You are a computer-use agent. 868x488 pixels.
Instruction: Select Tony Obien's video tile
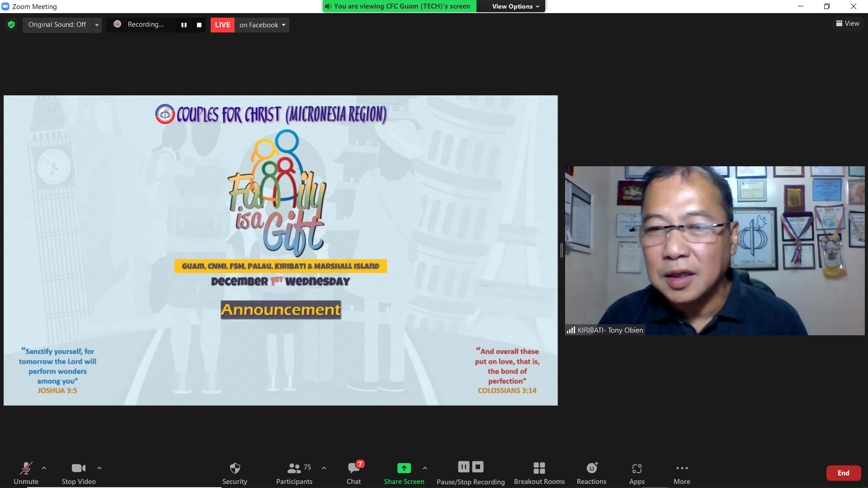[715, 251]
